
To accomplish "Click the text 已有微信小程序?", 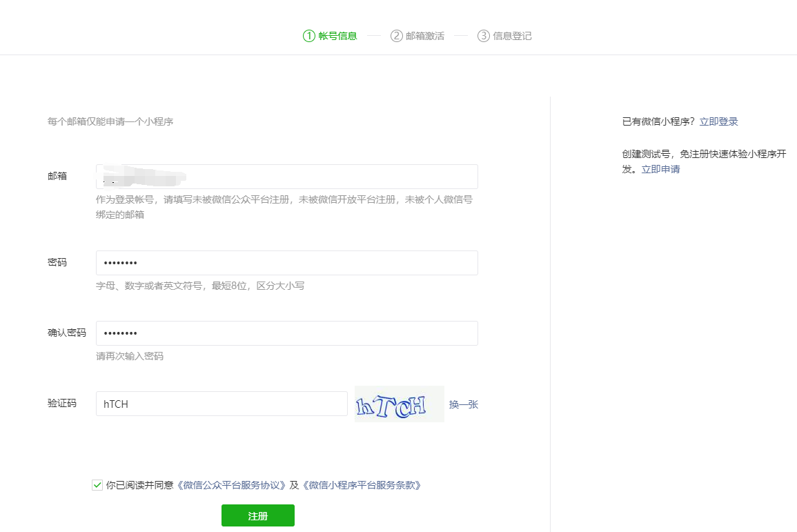I will click(x=658, y=122).
